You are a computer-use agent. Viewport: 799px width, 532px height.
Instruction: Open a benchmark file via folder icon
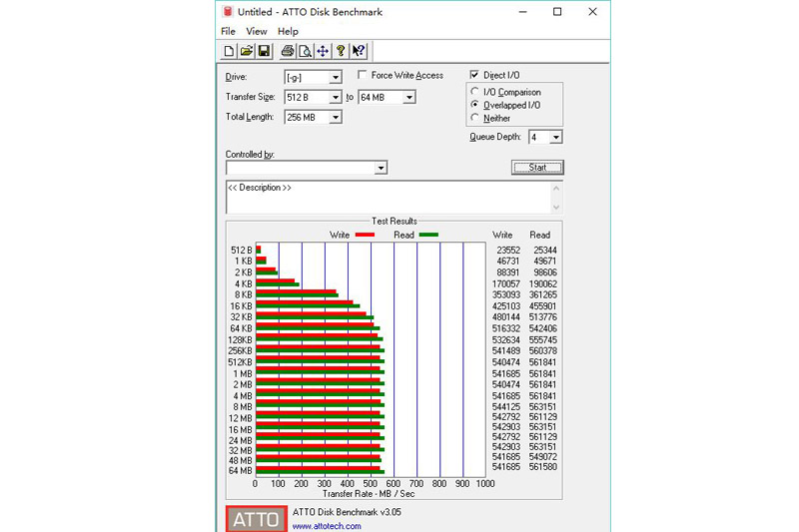[246, 51]
